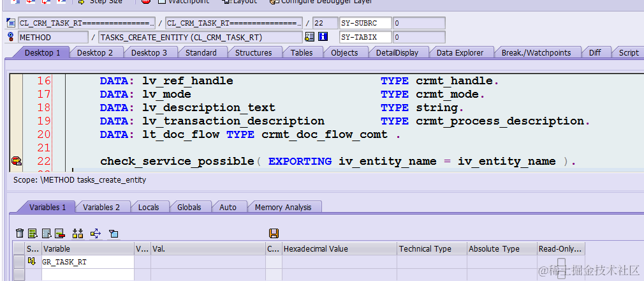Click 'lv_description_text' in line 18
This screenshot has width=644, height=281.
[x=209, y=108]
